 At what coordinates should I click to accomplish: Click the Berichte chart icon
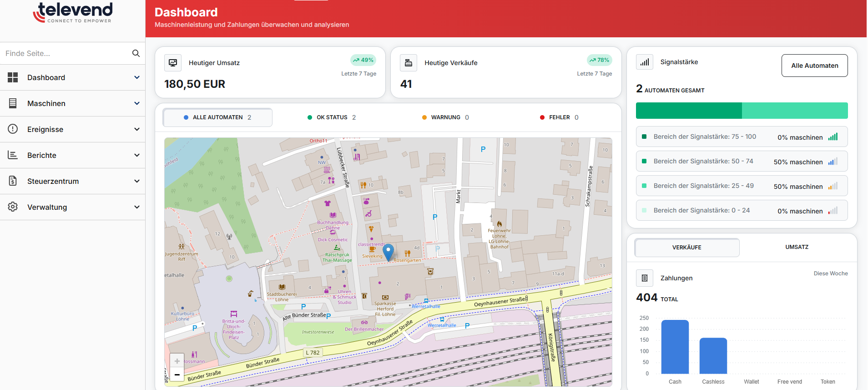pyautogui.click(x=13, y=155)
